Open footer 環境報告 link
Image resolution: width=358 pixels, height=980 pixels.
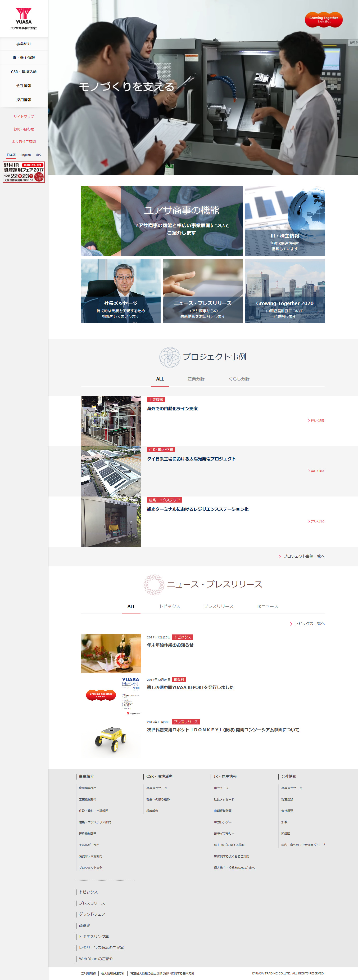pos(152,811)
